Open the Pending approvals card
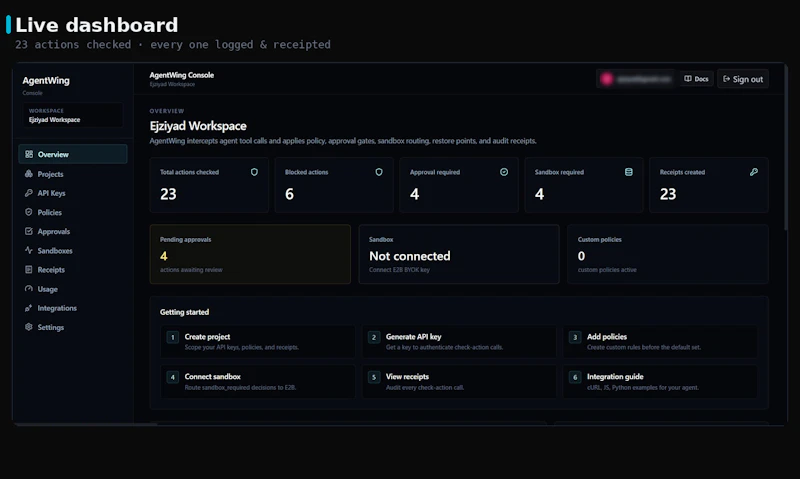Screen dimensions: 800x479 click(250, 254)
